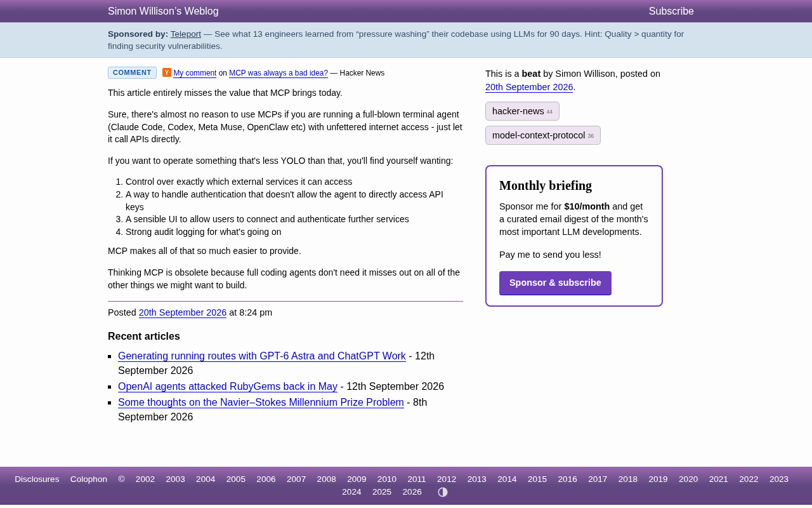The width and height of the screenshot is (812, 508).
Task: Go to the 2009 archive
Action: click(357, 479)
